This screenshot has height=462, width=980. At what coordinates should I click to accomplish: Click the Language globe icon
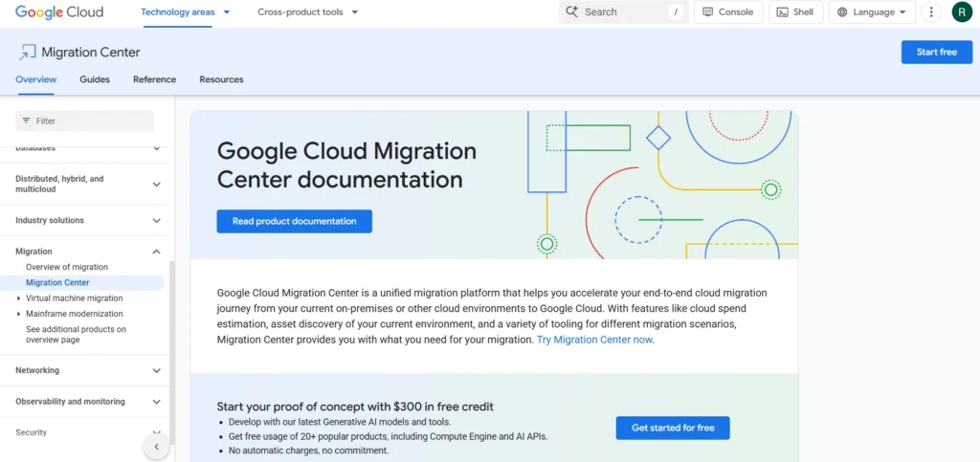(842, 11)
